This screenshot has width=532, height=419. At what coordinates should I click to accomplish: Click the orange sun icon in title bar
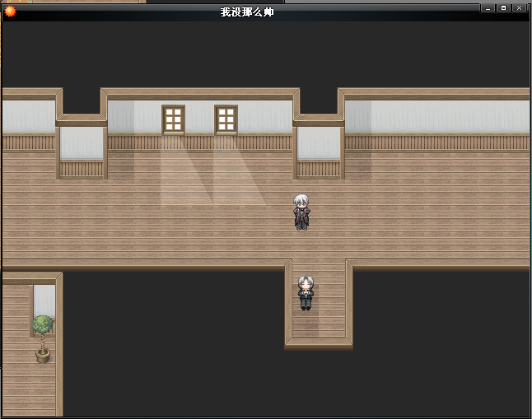coord(10,12)
